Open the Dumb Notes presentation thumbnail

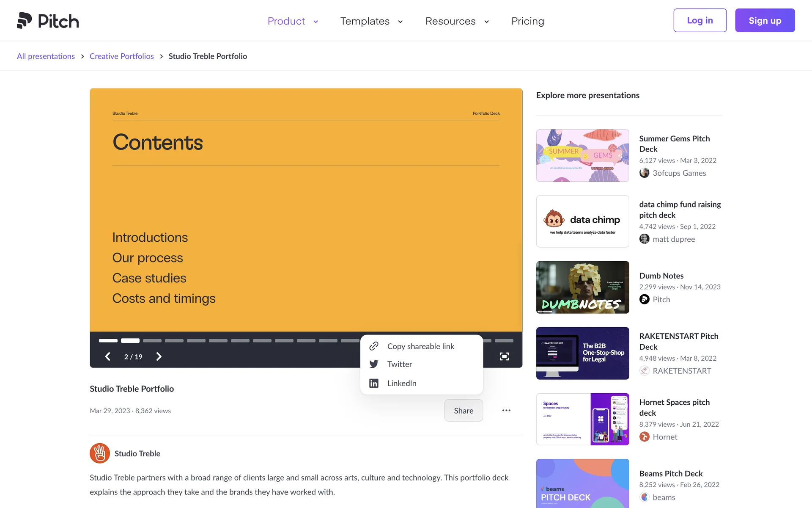point(582,287)
